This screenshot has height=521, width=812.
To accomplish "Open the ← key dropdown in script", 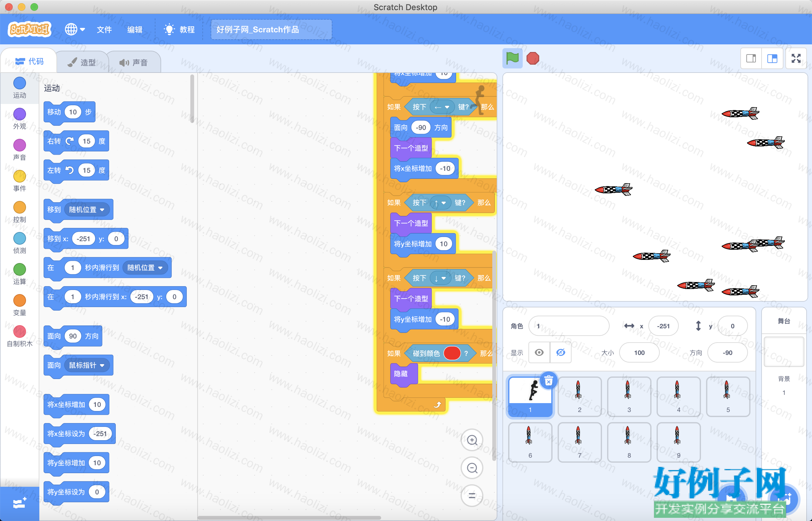I will (x=442, y=107).
